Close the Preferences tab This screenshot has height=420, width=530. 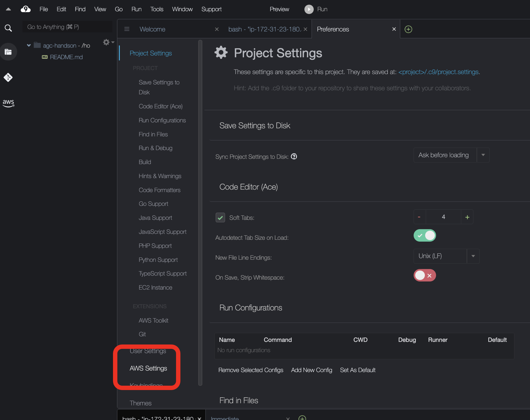coord(394,29)
